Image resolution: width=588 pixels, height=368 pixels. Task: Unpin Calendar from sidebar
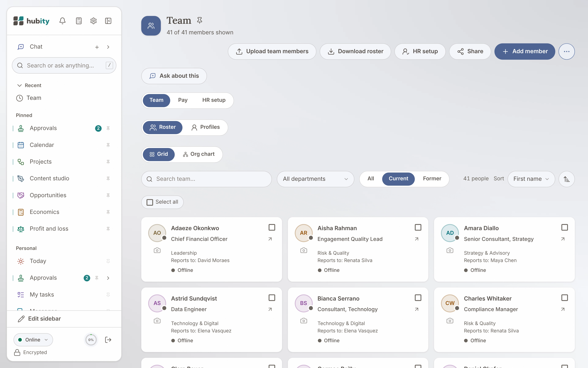[108, 145]
